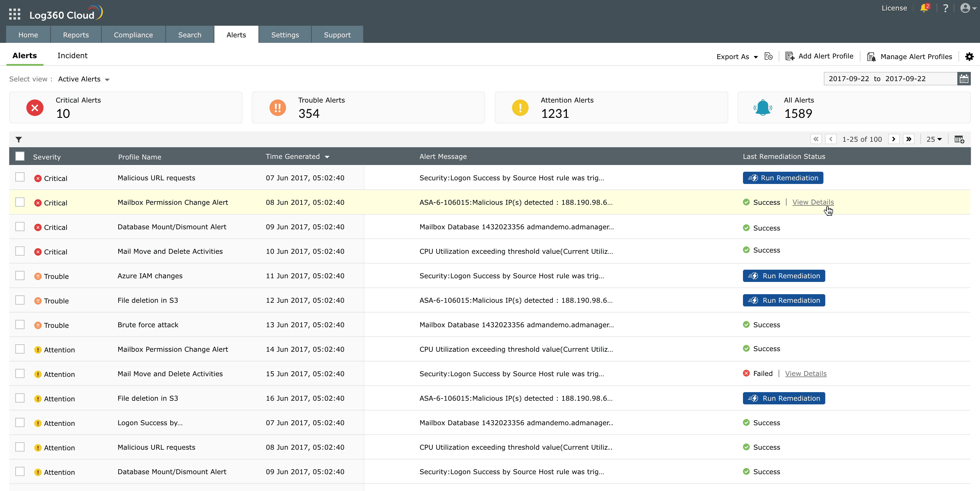Check the Critical Mail Move and Delete row
980x491 pixels.
[x=20, y=251]
